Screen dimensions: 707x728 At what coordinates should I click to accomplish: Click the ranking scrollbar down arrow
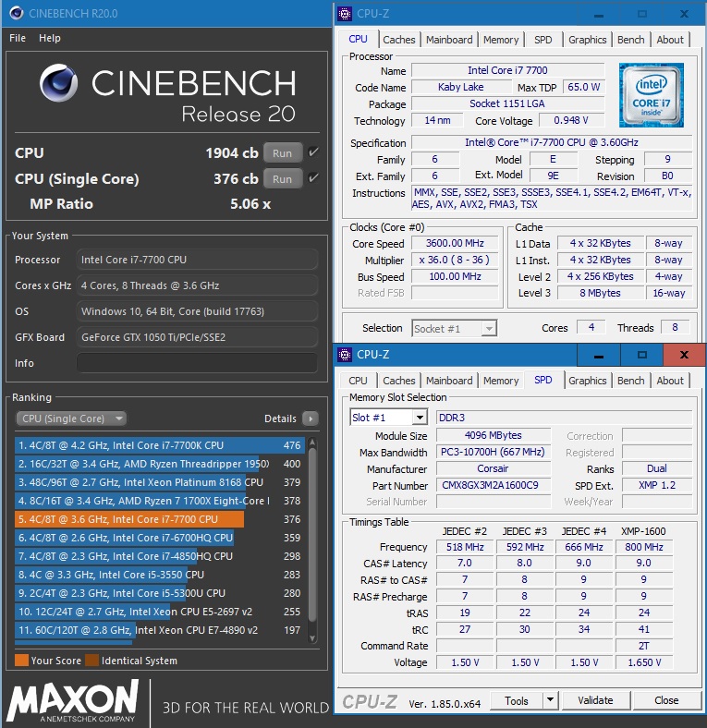[312, 638]
